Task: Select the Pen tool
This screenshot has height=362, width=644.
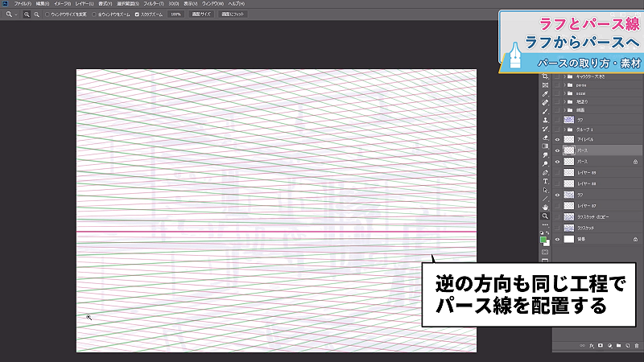Action: point(545,172)
